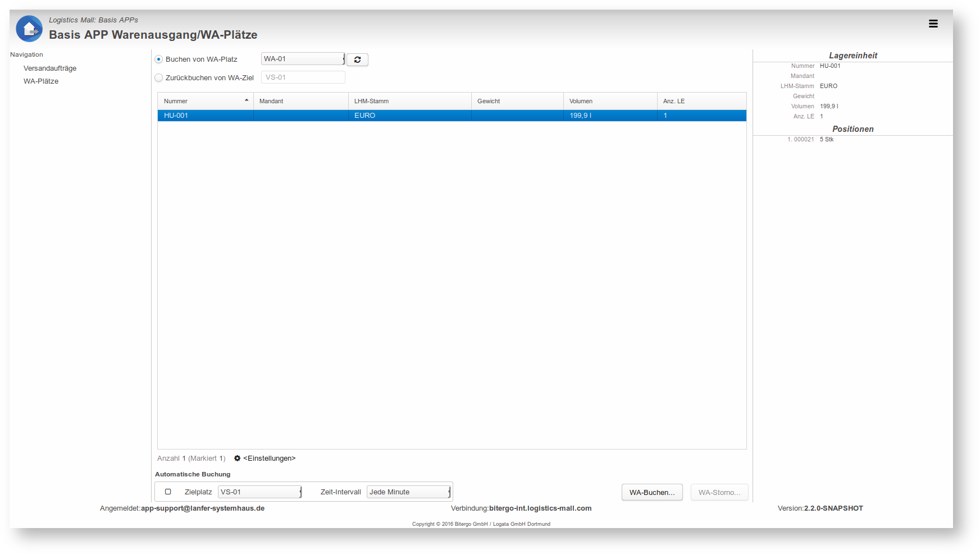
Task: Click the app-support@lanfer-systemhaus.de login text
Action: tap(203, 508)
